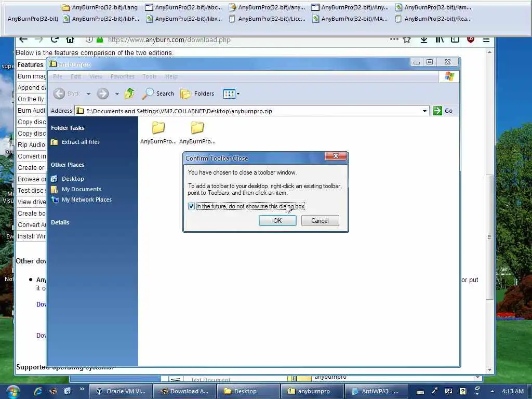Tick the do not show dialog checkbox
Screen dimensions: 532x399
tap(191, 206)
